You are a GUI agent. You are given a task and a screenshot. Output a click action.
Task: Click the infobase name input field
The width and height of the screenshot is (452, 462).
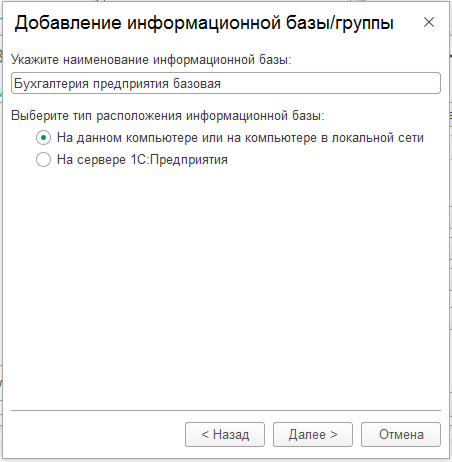coord(226,83)
